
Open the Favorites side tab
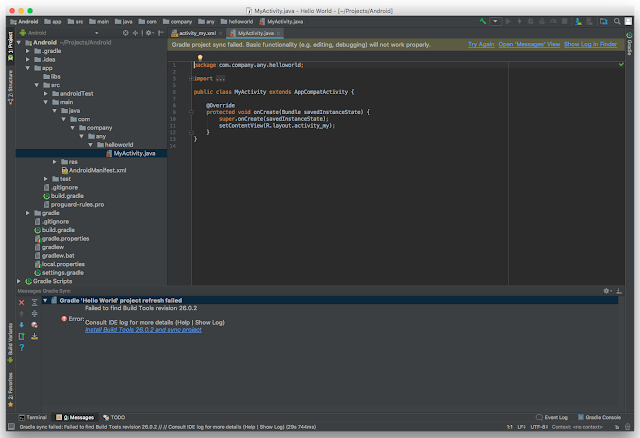coord(10,390)
